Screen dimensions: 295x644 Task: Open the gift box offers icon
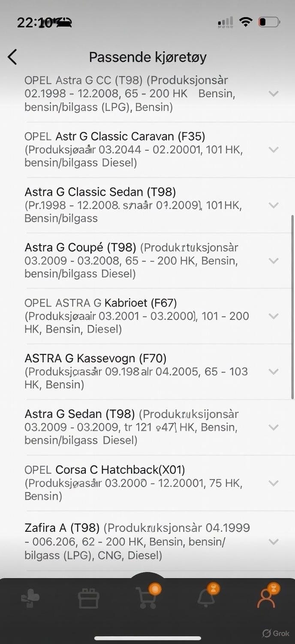point(89,599)
